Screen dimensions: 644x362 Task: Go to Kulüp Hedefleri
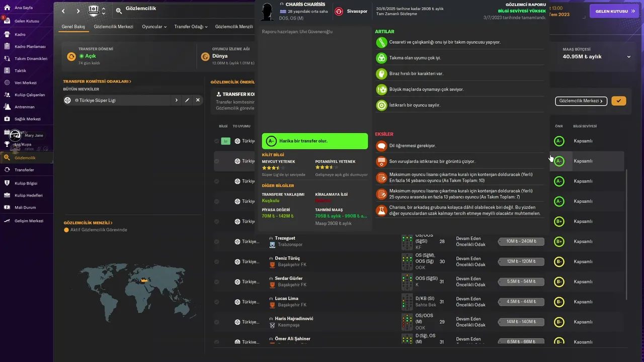pos(29,196)
